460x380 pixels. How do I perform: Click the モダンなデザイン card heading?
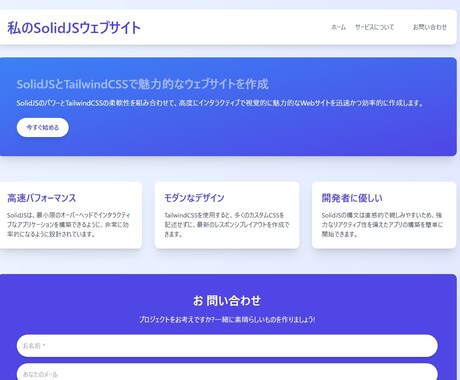pyautogui.click(x=194, y=198)
